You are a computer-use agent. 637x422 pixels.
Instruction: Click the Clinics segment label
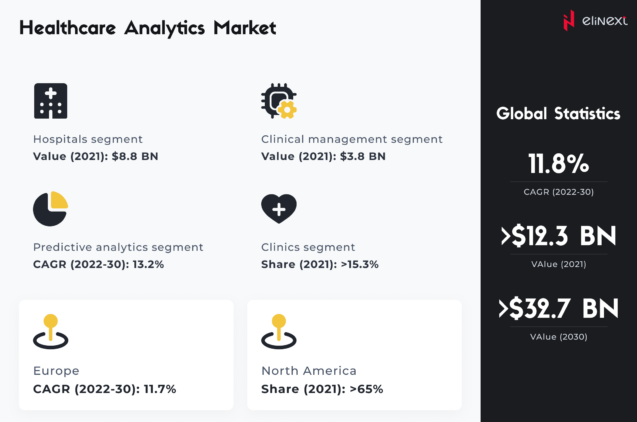click(x=308, y=247)
